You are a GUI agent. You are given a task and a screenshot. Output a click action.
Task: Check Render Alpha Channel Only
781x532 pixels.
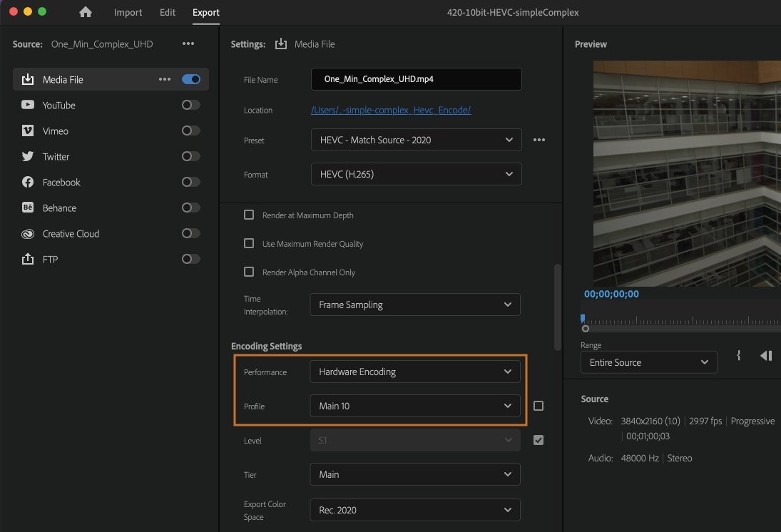[248, 272]
